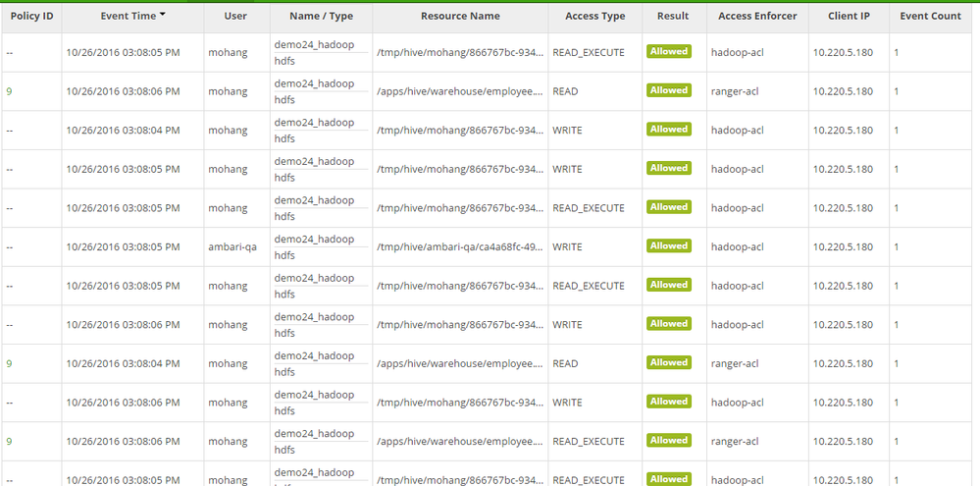Click client IP 10.220.5.180 in WRITE 03:08:04 PM row
Screen dimensions: 980x486
click(x=843, y=131)
